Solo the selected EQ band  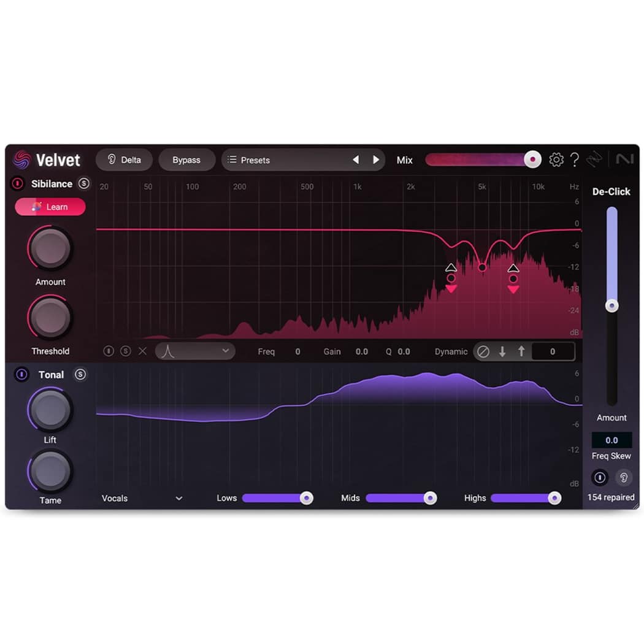125,351
